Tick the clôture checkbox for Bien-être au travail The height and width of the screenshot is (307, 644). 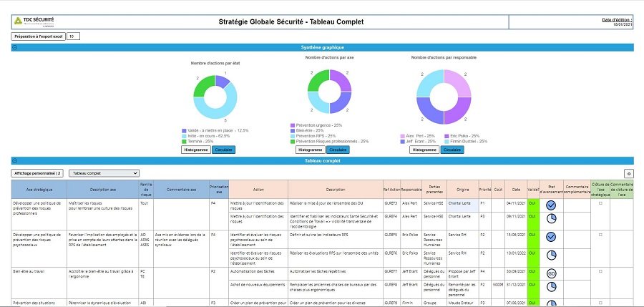[x=600, y=271]
